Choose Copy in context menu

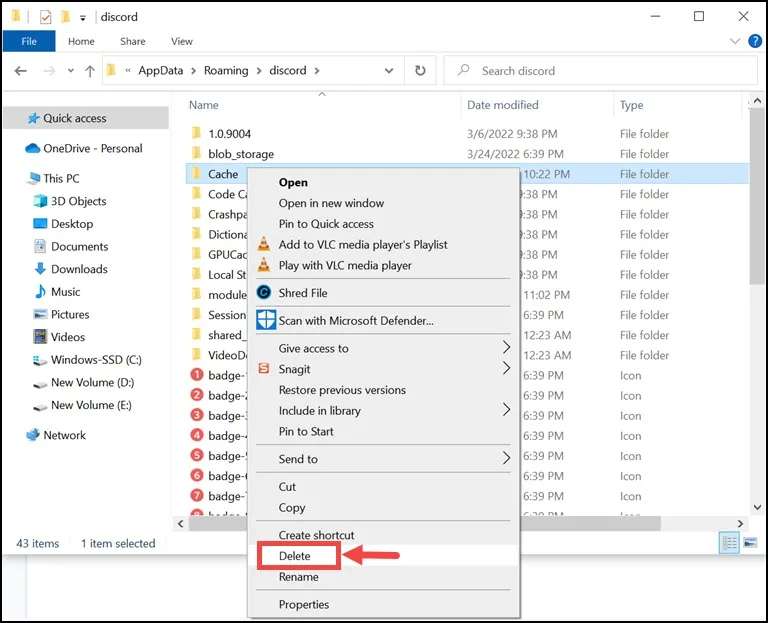(384, 507)
